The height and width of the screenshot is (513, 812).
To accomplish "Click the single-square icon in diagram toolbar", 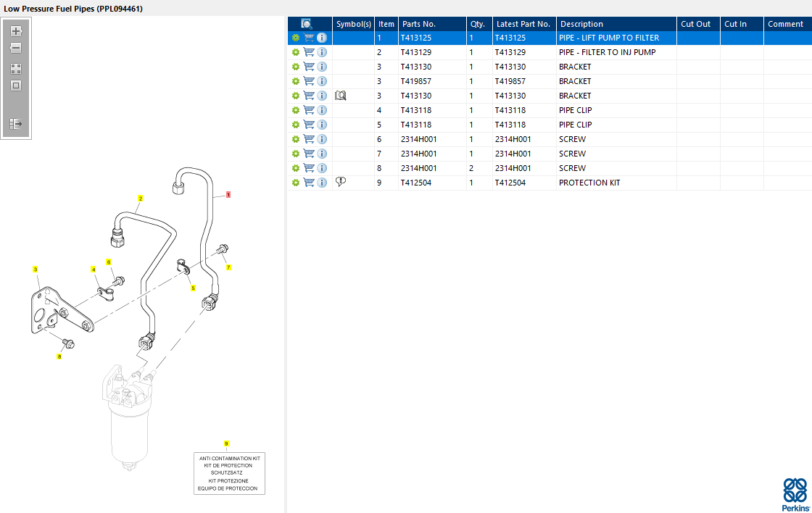I will [16, 85].
